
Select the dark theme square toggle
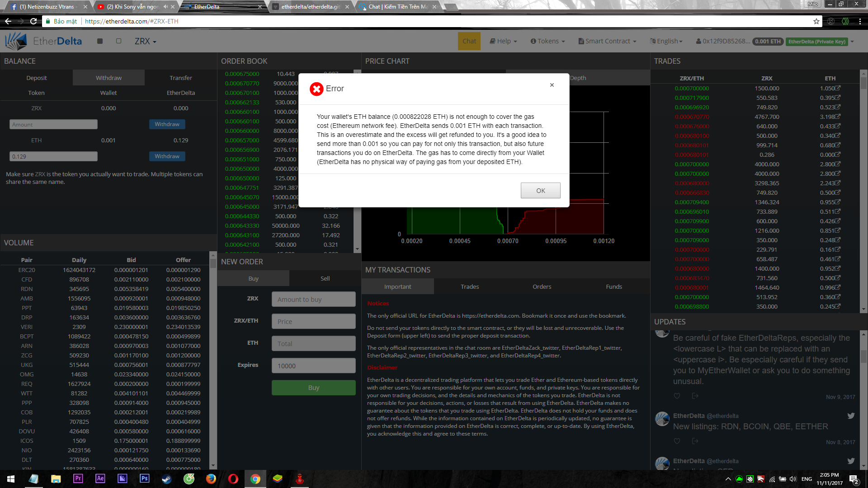100,41
